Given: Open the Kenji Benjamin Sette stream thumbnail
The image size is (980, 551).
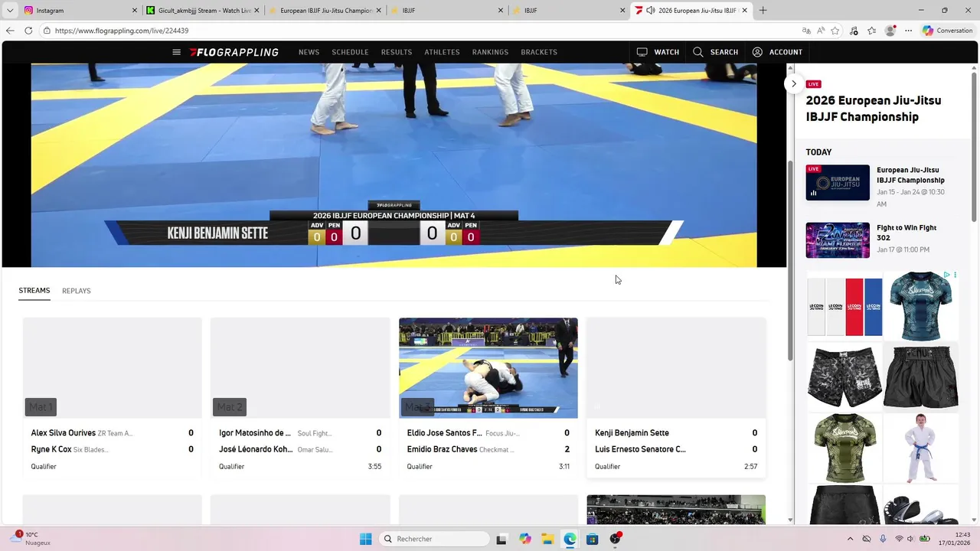Looking at the screenshot, I should (676, 368).
